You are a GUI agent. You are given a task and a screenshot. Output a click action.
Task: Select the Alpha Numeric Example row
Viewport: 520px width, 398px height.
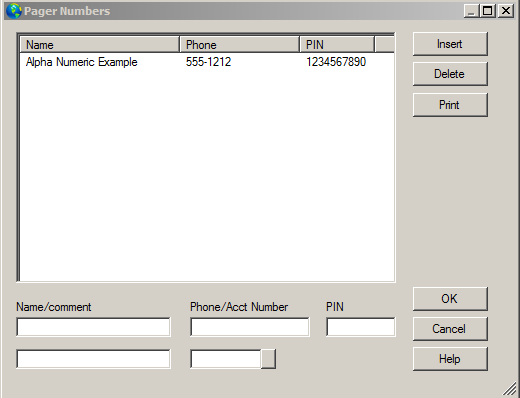(x=207, y=62)
